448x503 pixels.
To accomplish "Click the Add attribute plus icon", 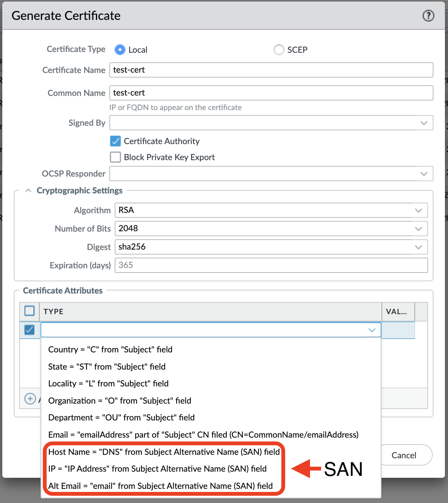I will coord(30,399).
